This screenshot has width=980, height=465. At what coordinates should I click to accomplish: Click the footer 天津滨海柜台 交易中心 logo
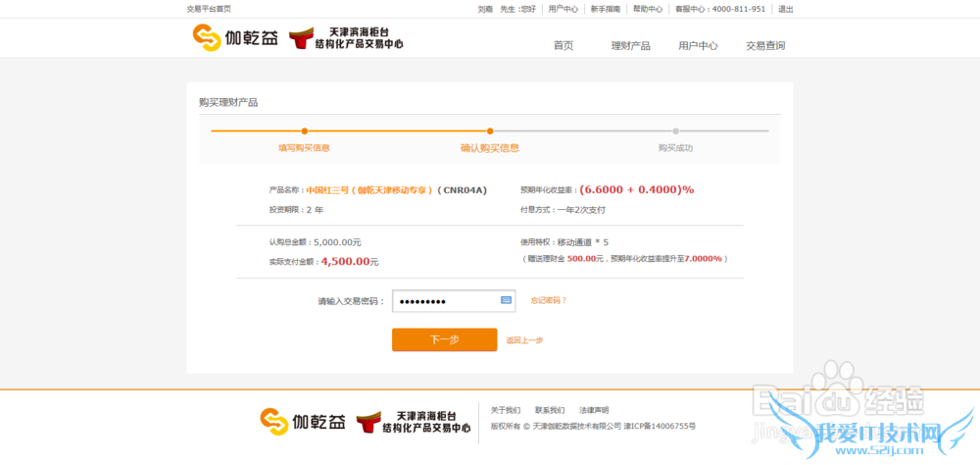(x=414, y=423)
